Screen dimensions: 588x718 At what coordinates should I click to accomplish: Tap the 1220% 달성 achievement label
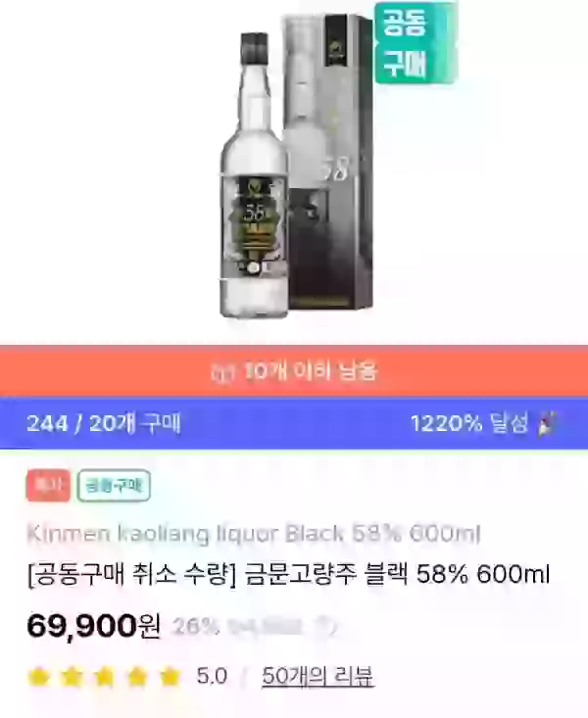(x=469, y=423)
